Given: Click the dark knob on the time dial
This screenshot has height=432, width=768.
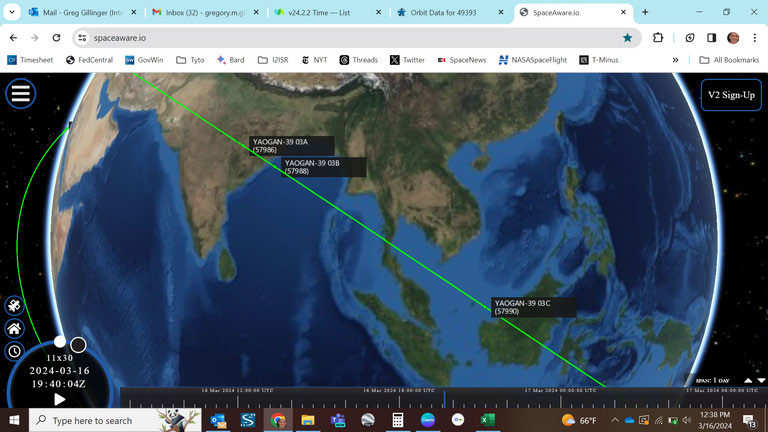Looking at the screenshot, I should [78, 345].
